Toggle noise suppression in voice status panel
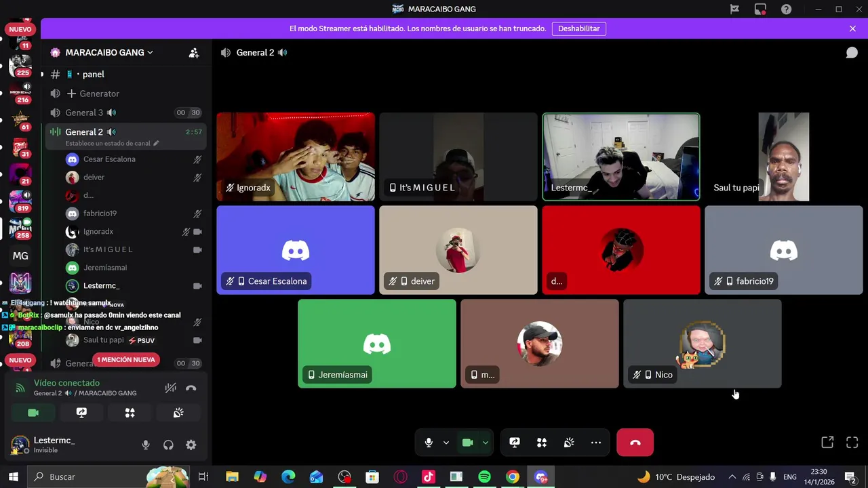 (171, 388)
